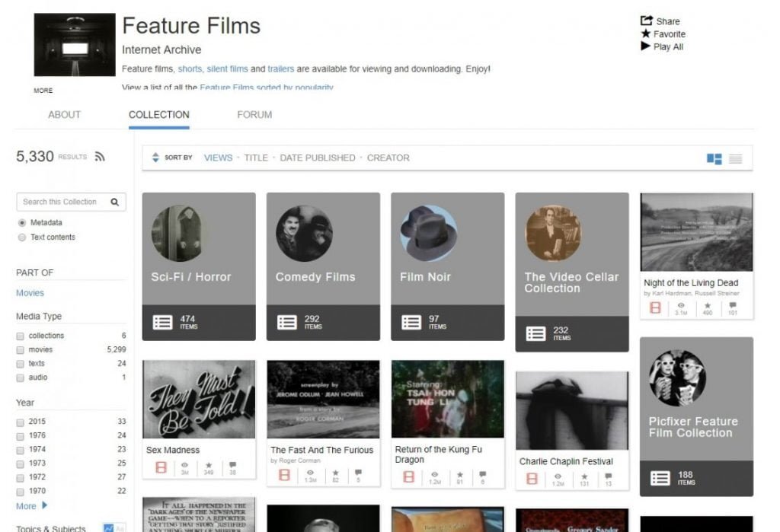This screenshot has height=532, width=780.
Task: Check the audio media type checkbox
Action: pyautogui.click(x=21, y=378)
